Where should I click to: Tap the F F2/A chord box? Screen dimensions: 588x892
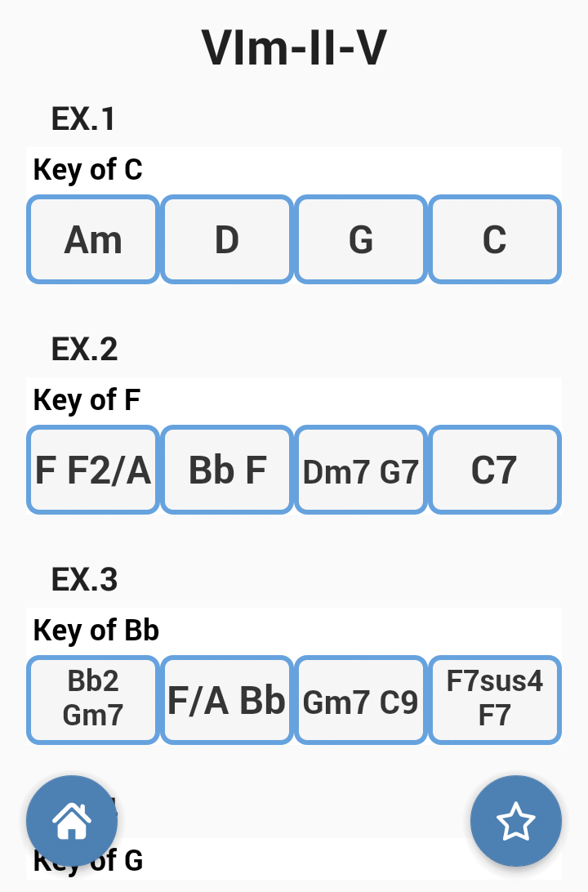pos(93,471)
